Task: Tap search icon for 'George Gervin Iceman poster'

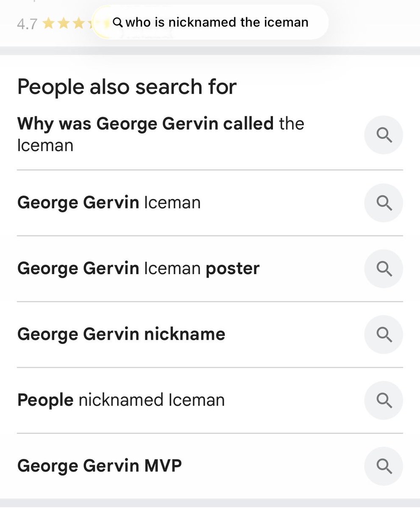Action: (384, 268)
